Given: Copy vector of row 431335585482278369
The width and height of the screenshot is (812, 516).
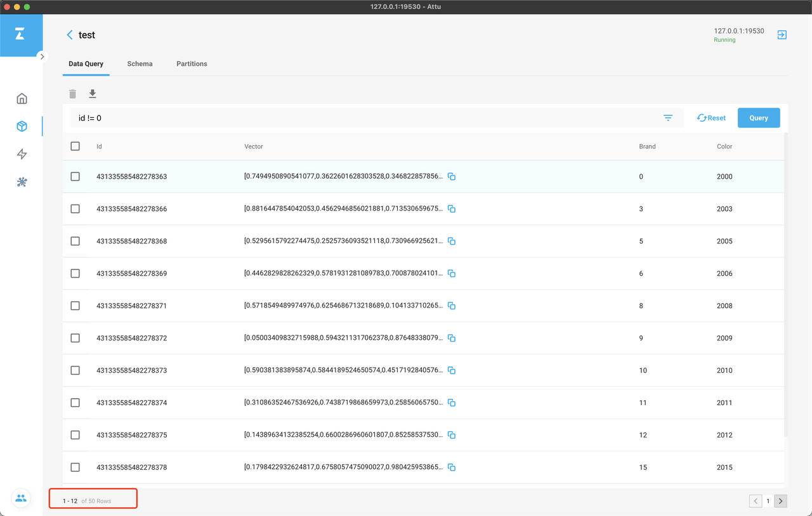Looking at the screenshot, I should pyautogui.click(x=452, y=273).
